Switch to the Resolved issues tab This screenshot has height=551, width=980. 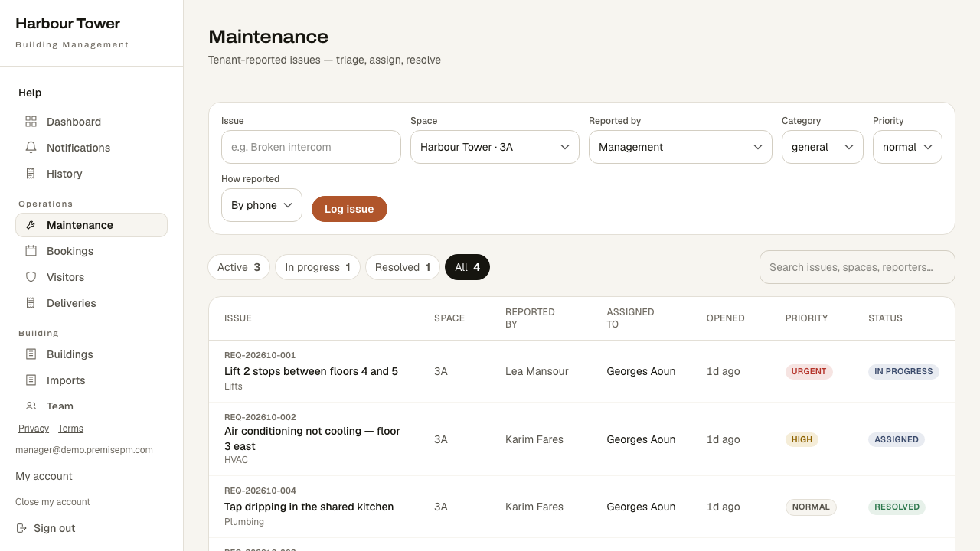click(x=403, y=267)
